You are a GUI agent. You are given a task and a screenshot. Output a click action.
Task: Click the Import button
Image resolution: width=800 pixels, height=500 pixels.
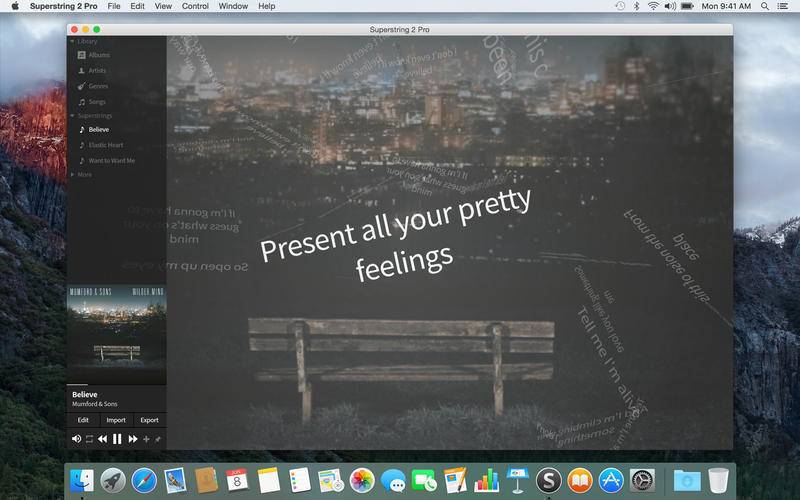pyautogui.click(x=116, y=420)
